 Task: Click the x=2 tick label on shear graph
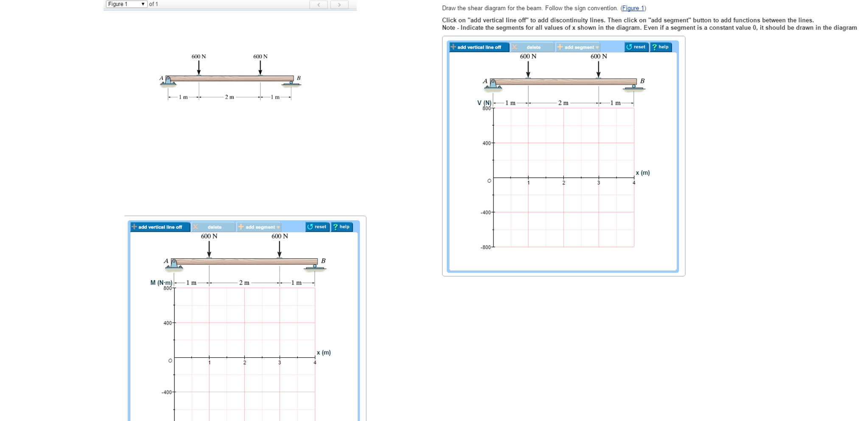tap(564, 183)
